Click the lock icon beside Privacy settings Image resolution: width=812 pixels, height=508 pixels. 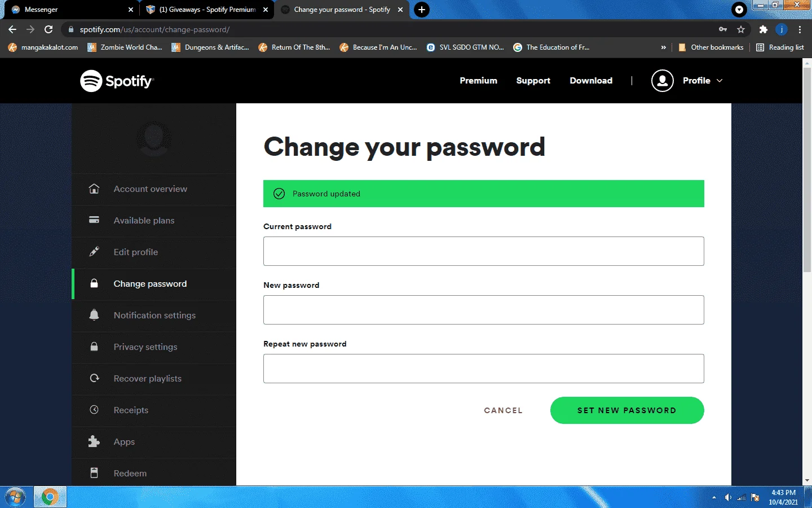(94, 347)
